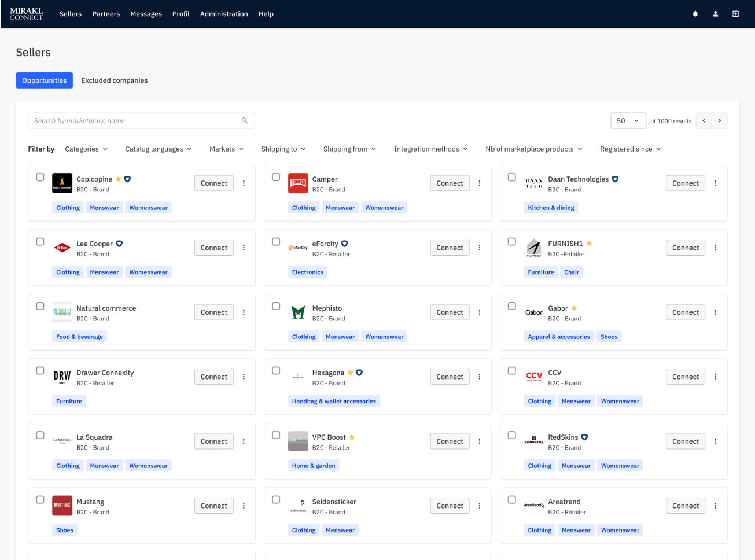Open the Administration menu
Screen dimensions: 755x560
click(224, 14)
